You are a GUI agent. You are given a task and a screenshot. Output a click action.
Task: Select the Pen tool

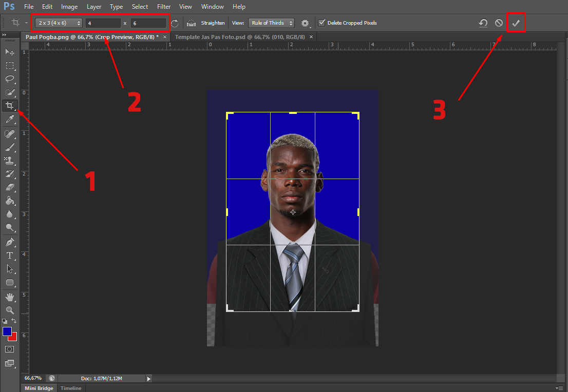10,242
